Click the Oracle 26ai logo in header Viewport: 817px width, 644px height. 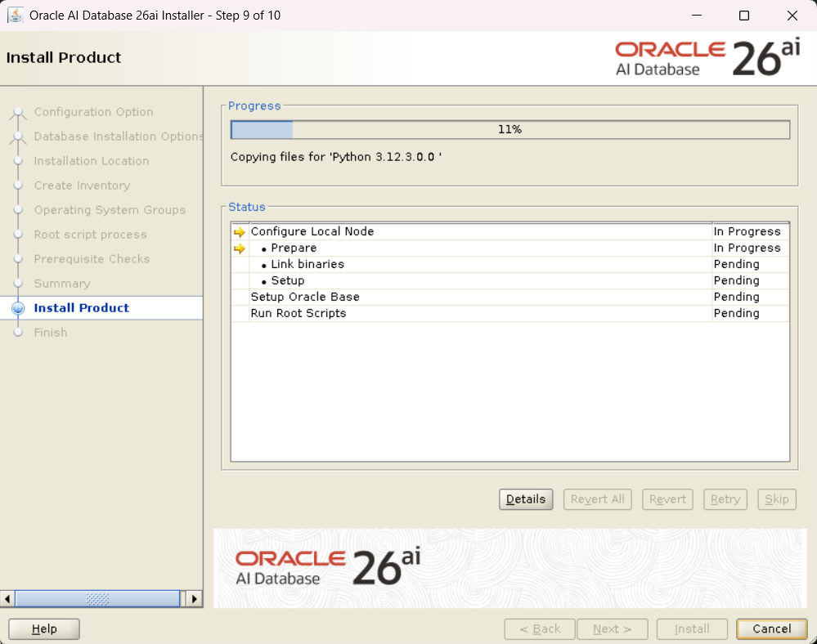(707, 58)
